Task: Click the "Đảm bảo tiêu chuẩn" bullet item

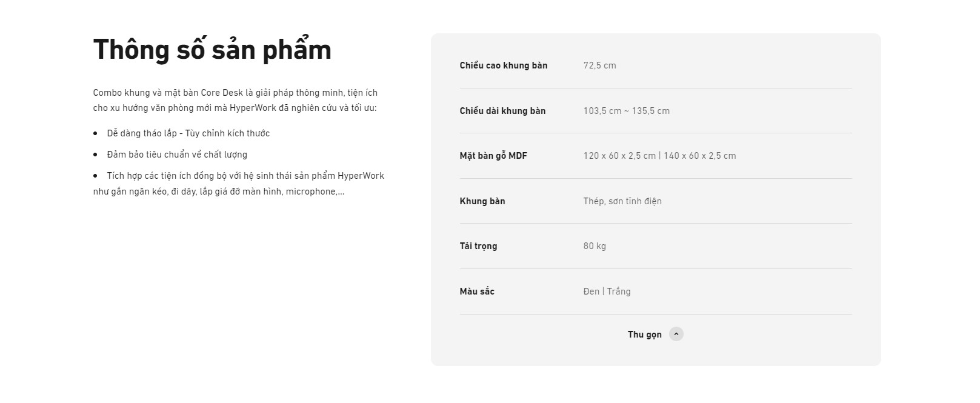Action: (177, 155)
